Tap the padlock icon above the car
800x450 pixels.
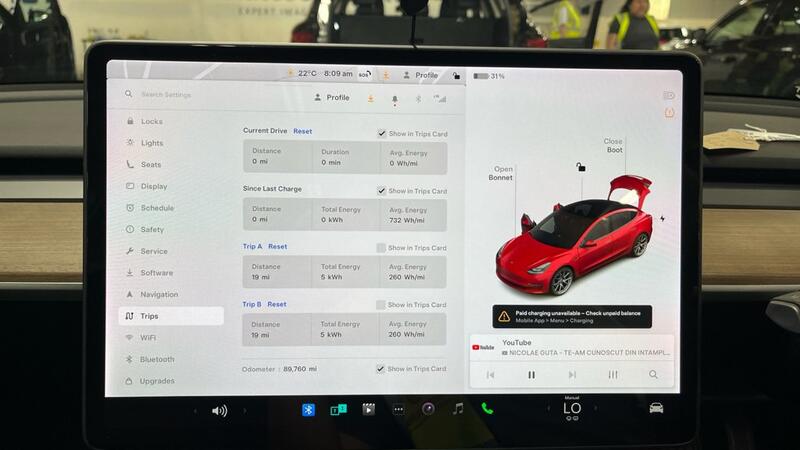coord(581,167)
